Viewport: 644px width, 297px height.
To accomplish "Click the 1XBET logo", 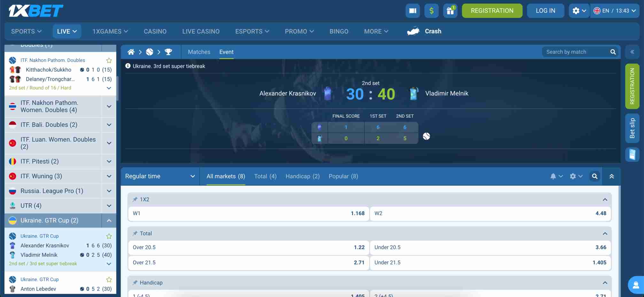I will click(x=36, y=11).
